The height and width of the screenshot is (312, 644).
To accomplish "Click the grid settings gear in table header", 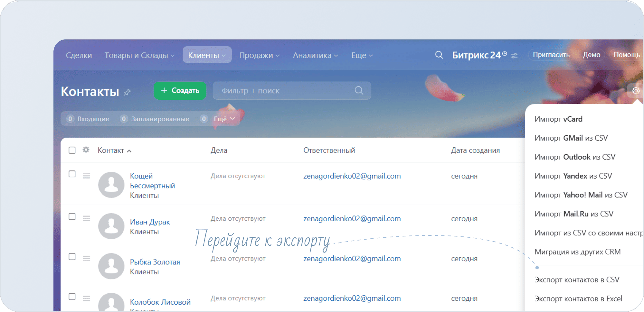I will pos(86,150).
